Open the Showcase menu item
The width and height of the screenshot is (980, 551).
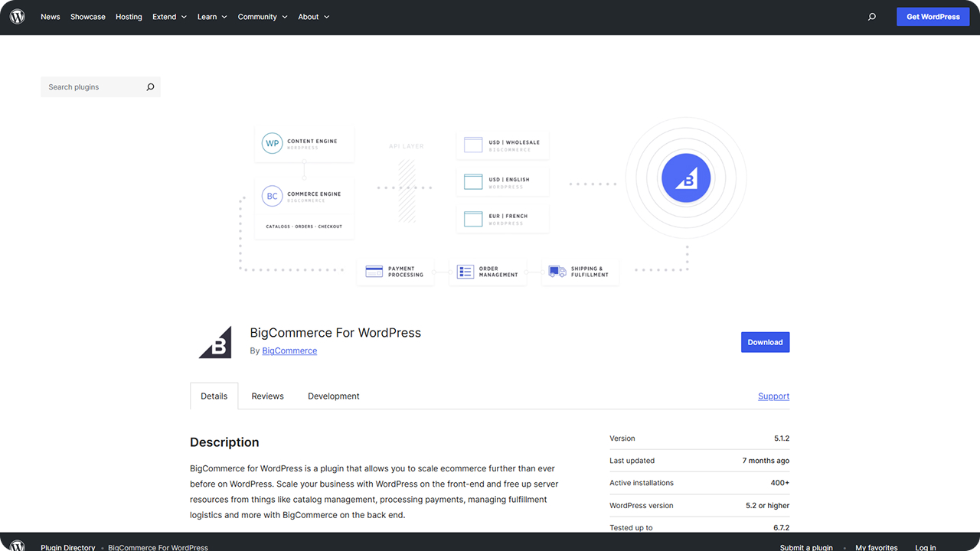88,17
